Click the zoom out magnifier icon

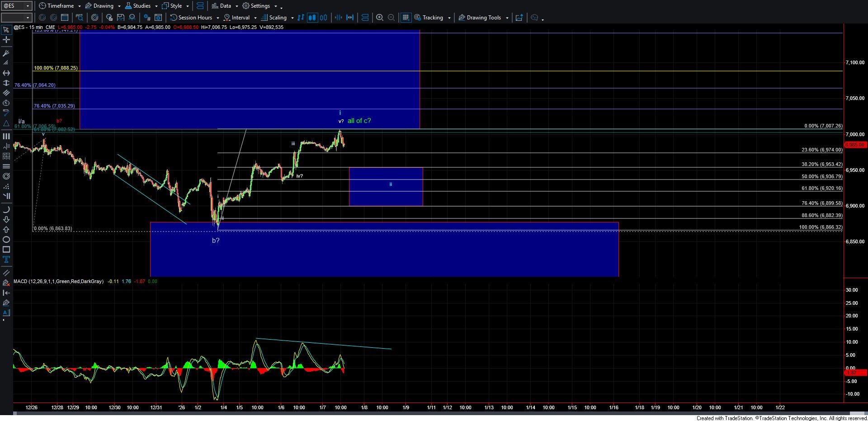(392, 18)
